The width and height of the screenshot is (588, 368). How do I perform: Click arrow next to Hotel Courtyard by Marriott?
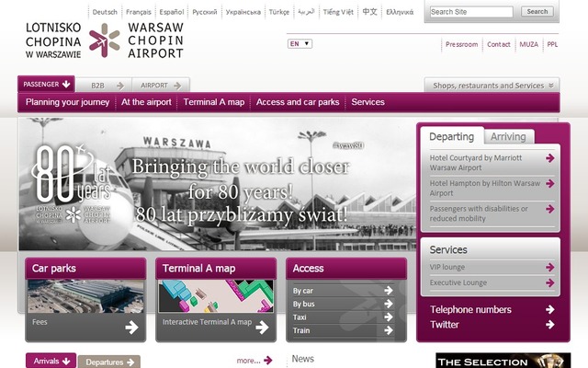pyautogui.click(x=549, y=158)
